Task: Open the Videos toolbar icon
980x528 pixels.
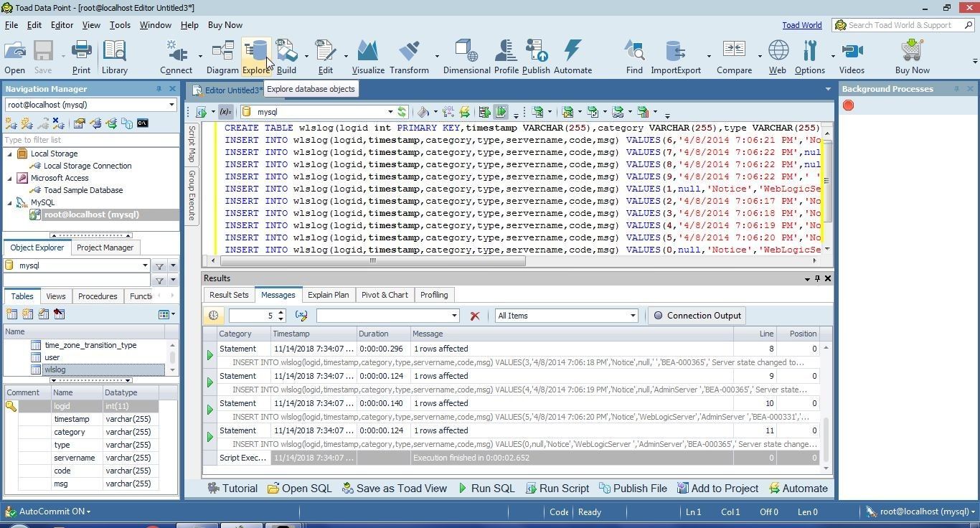Action: point(852,57)
